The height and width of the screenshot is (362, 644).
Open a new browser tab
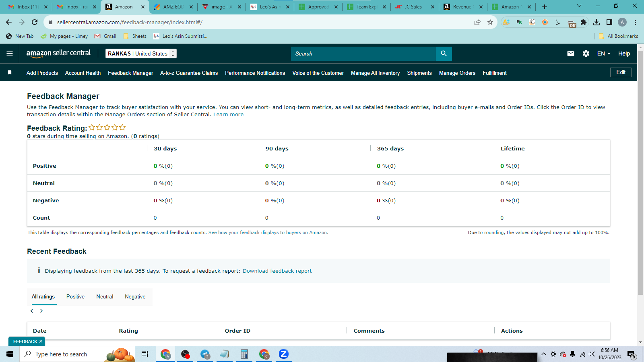click(x=545, y=6)
